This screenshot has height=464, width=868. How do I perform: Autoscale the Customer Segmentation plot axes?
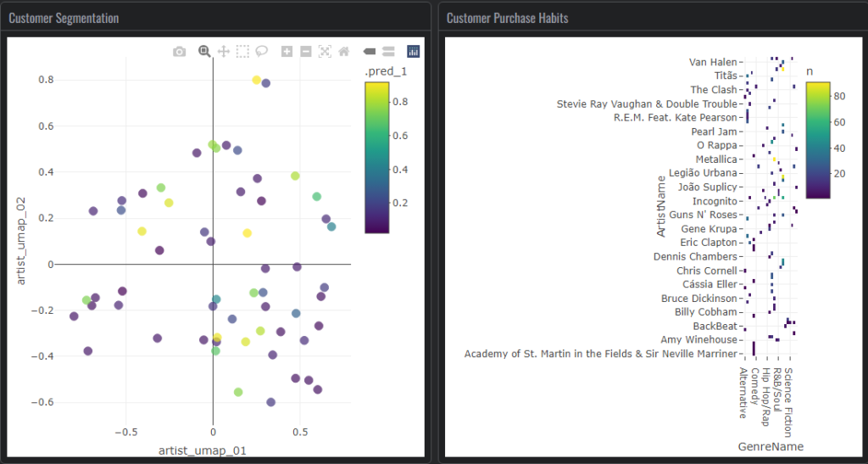click(x=325, y=52)
